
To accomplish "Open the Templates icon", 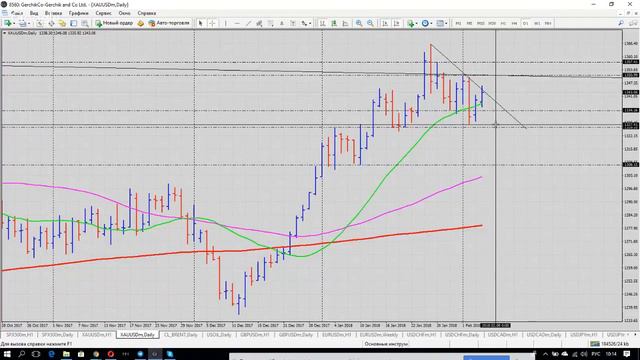I will pyautogui.click(x=440, y=23).
